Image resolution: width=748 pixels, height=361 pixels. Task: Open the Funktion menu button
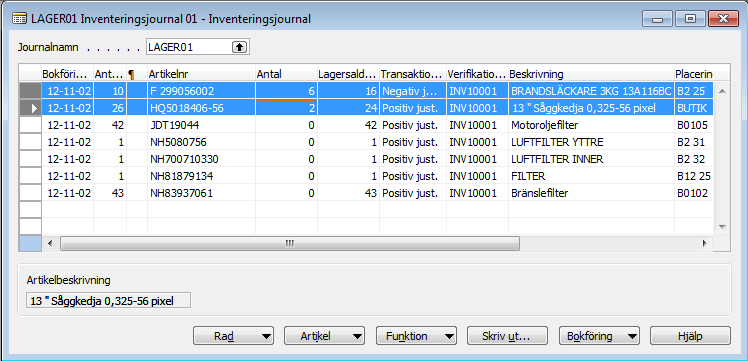(x=416, y=336)
